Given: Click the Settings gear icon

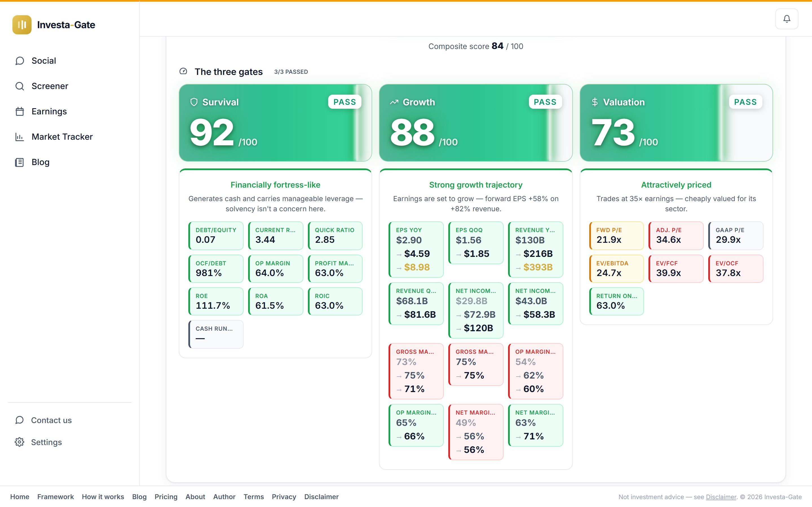Looking at the screenshot, I should coord(19,442).
